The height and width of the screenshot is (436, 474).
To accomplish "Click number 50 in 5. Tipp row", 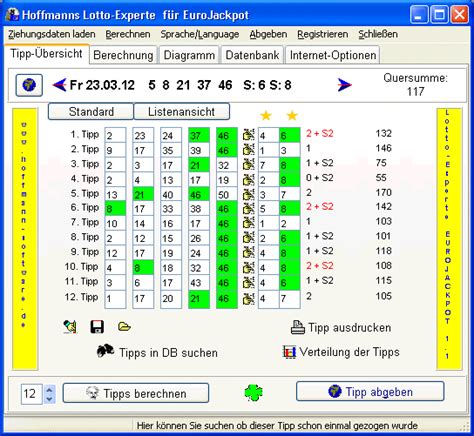I will (x=227, y=194).
